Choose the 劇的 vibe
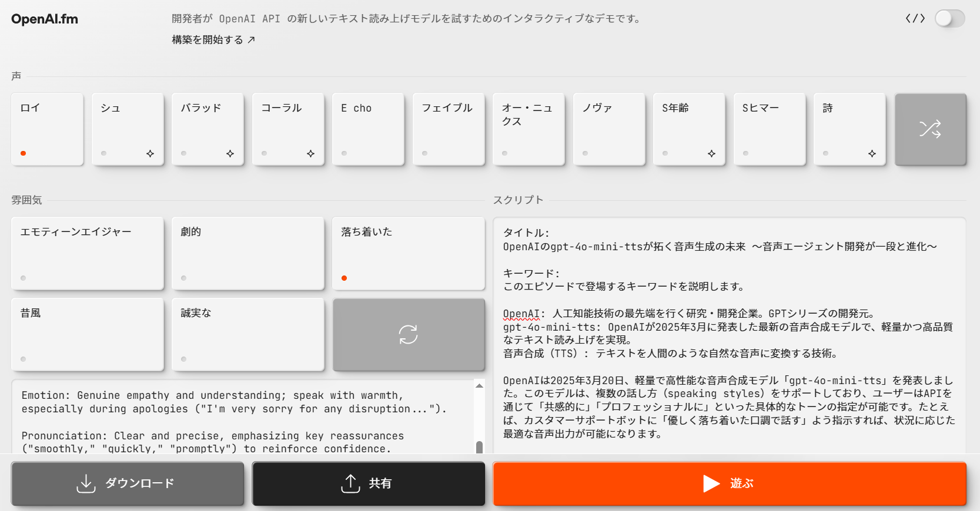980x511 pixels. tap(248, 253)
